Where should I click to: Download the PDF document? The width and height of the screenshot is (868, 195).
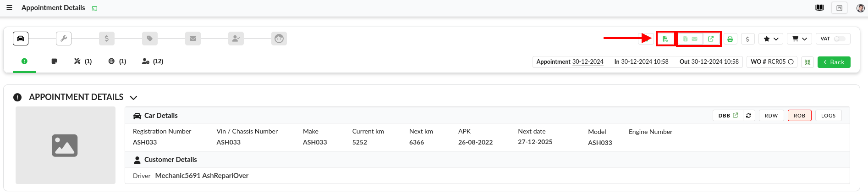pos(665,39)
